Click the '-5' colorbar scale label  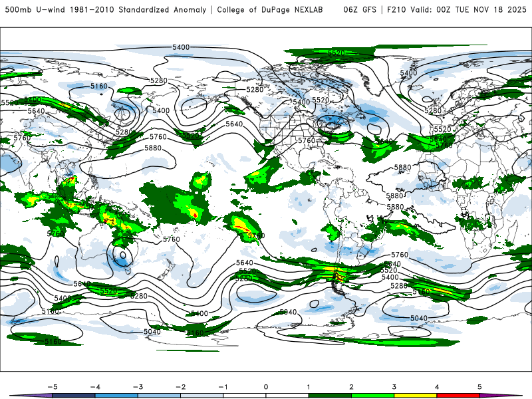tap(53, 387)
